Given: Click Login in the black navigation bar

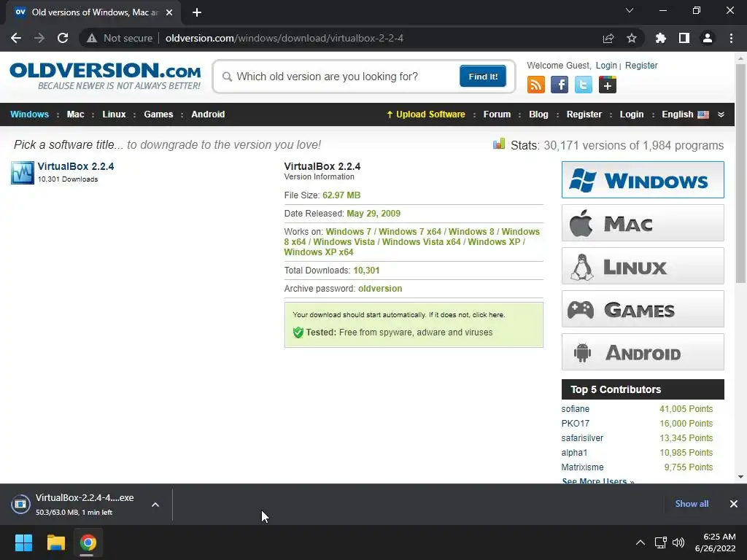Looking at the screenshot, I should point(631,114).
